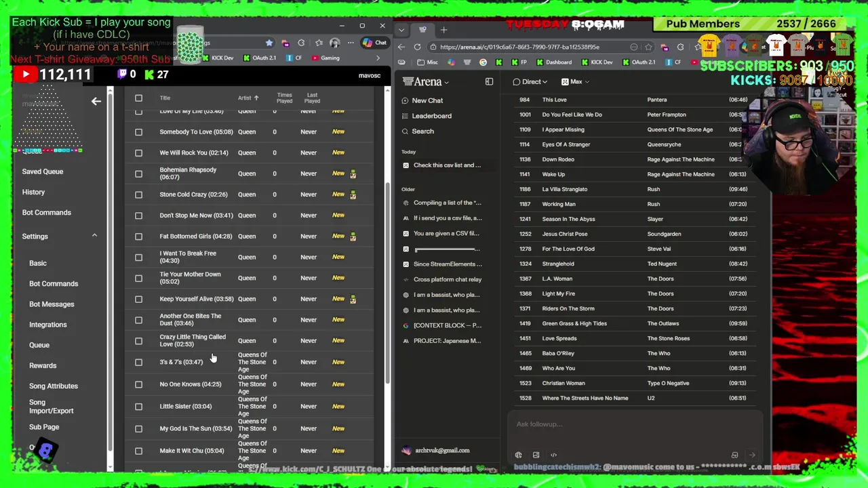
Task: Open the tab list dropdown in the right browser
Action: pos(401,30)
